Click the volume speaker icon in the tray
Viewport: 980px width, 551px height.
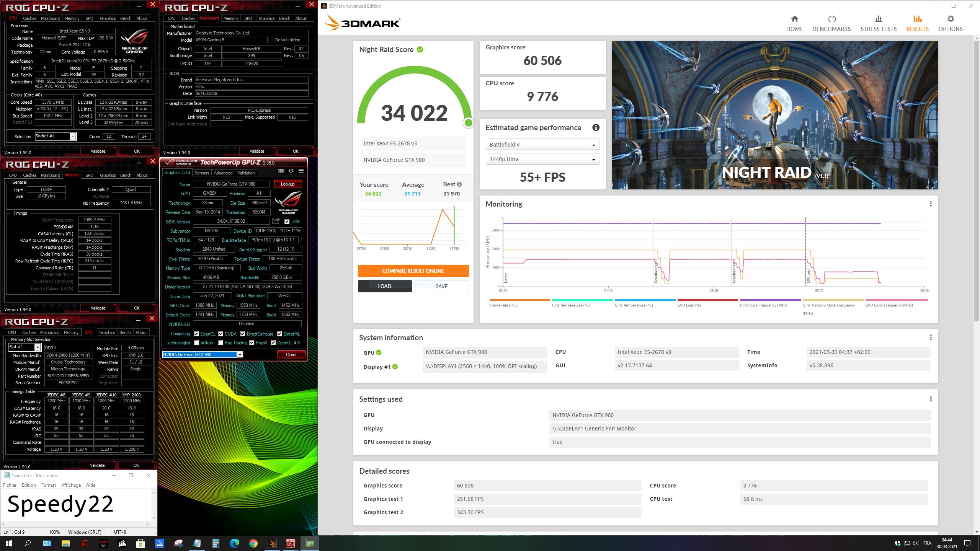click(915, 543)
